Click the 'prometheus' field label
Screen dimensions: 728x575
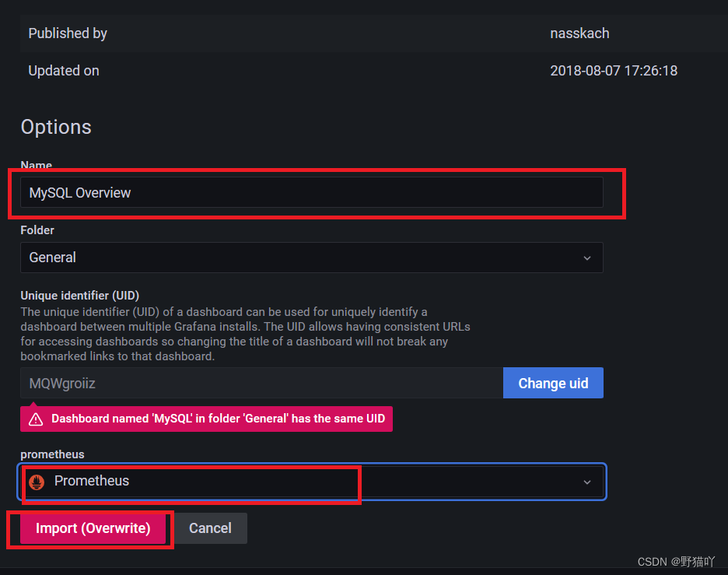click(52, 454)
